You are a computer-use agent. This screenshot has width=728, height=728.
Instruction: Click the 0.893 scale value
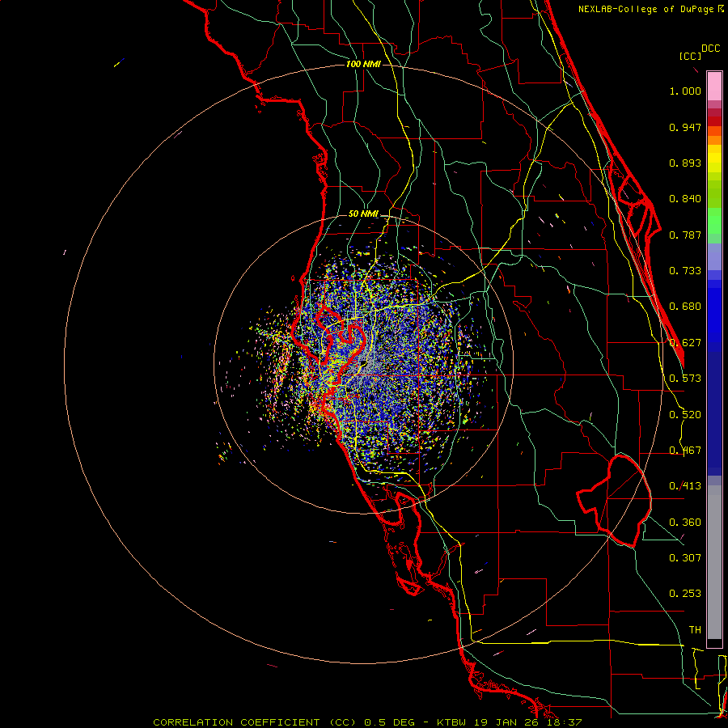pyautogui.click(x=685, y=163)
